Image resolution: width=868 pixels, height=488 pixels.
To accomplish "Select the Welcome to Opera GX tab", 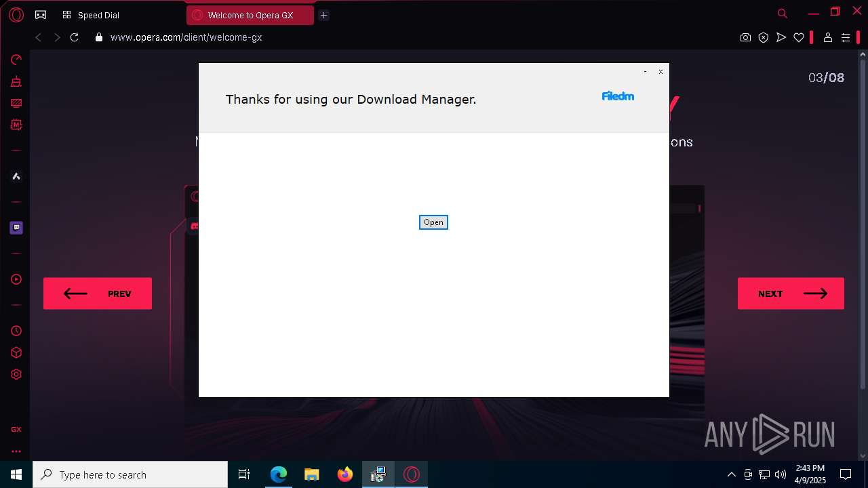I will (x=250, y=15).
